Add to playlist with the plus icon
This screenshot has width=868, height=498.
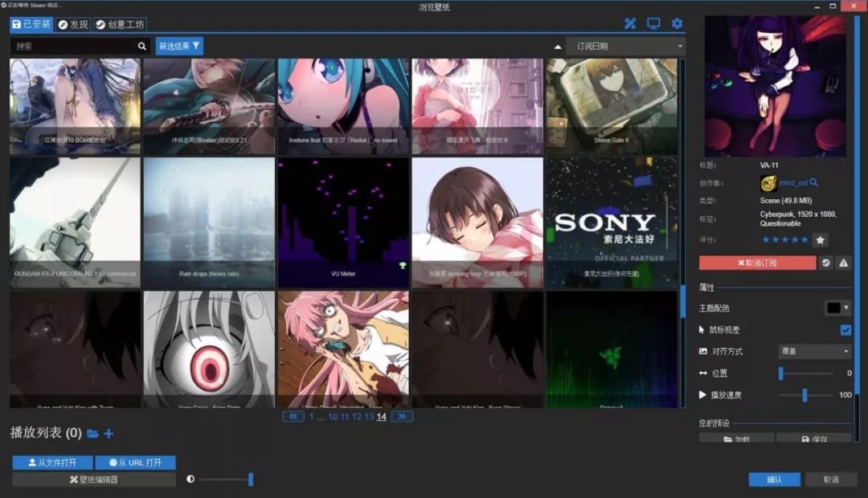click(108, 434)
